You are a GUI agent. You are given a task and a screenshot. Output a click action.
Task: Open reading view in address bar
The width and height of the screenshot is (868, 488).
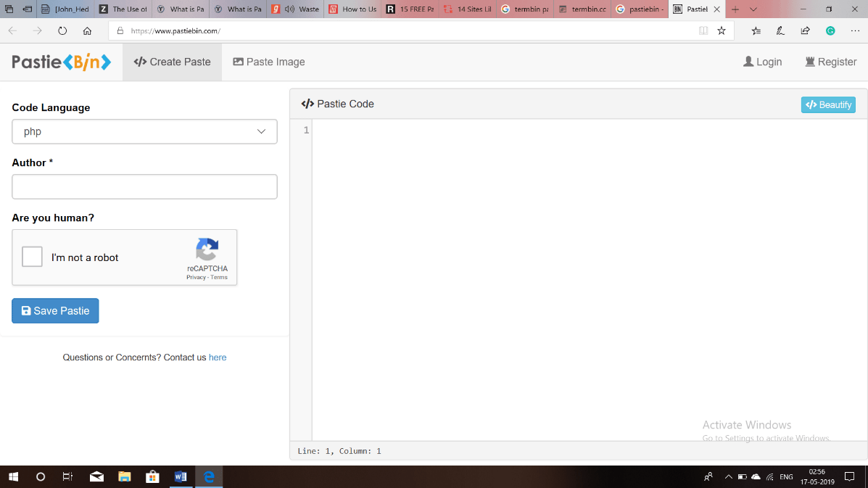(703, 31)
